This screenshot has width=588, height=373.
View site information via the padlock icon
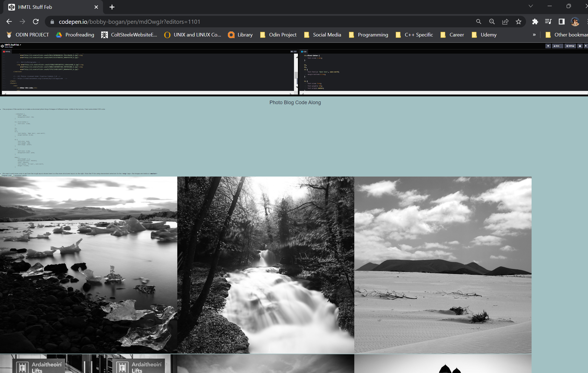[52, 22]
